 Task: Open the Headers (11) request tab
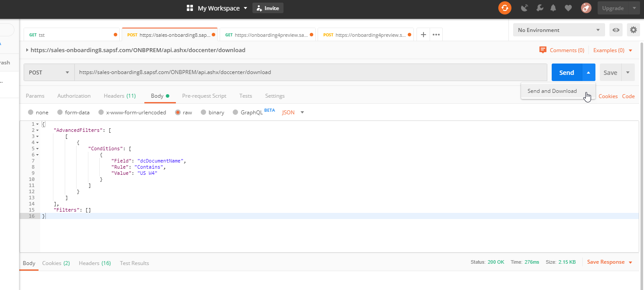click(119, 96)
